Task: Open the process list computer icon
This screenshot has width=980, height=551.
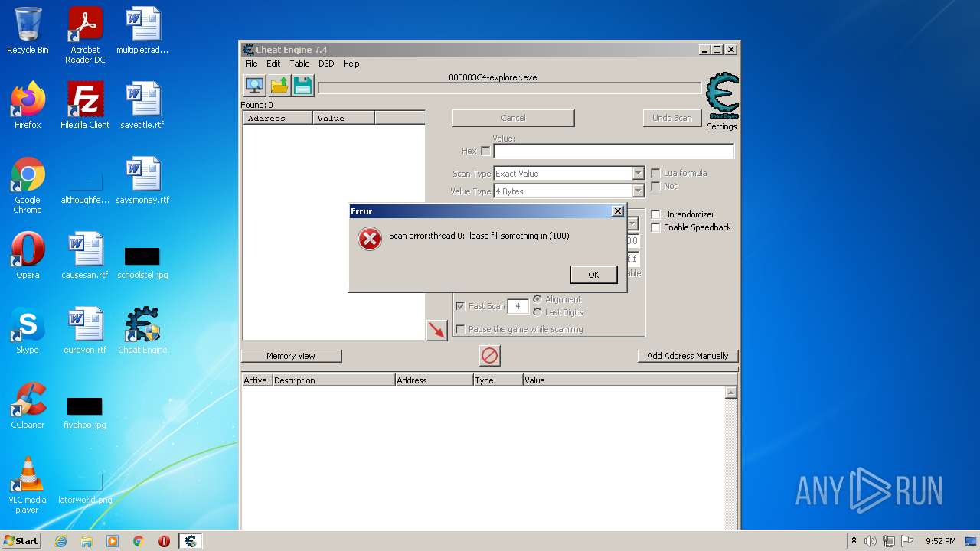Action: (x=254, y=86)
